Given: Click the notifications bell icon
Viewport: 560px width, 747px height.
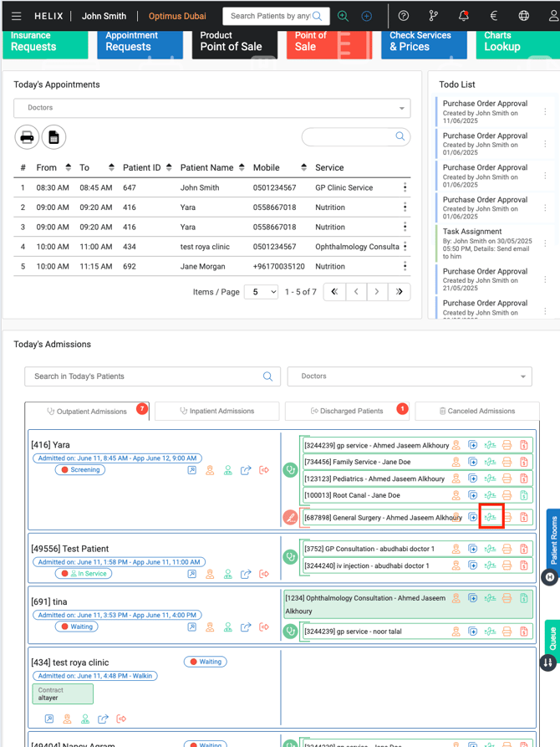Looking at the screenshot, I should 463,16.
